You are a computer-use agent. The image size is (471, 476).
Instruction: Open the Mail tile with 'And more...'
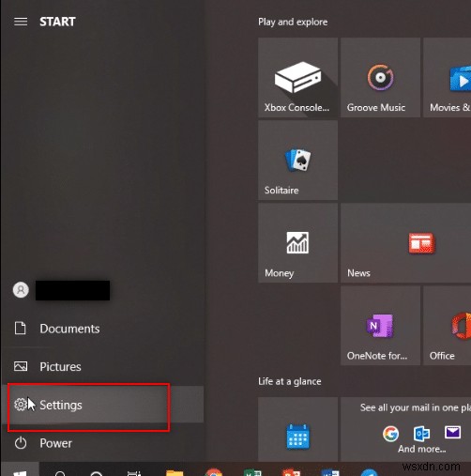click(406, 429)
